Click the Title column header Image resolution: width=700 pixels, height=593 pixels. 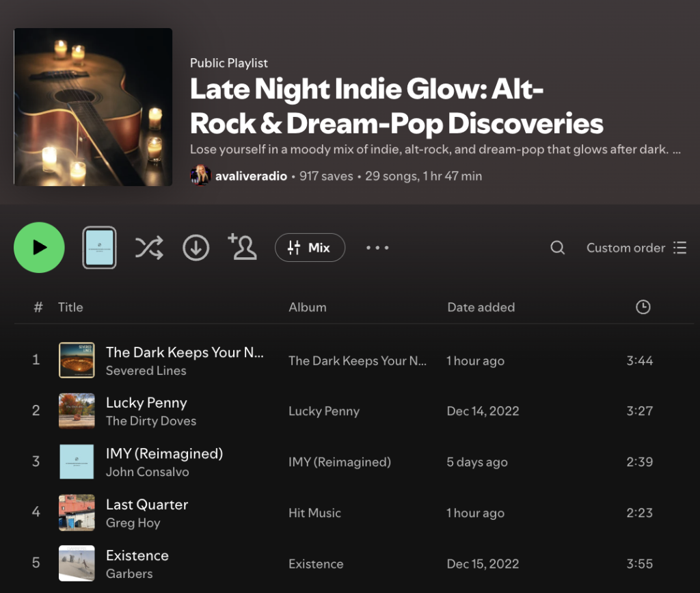tap(70, 307)
